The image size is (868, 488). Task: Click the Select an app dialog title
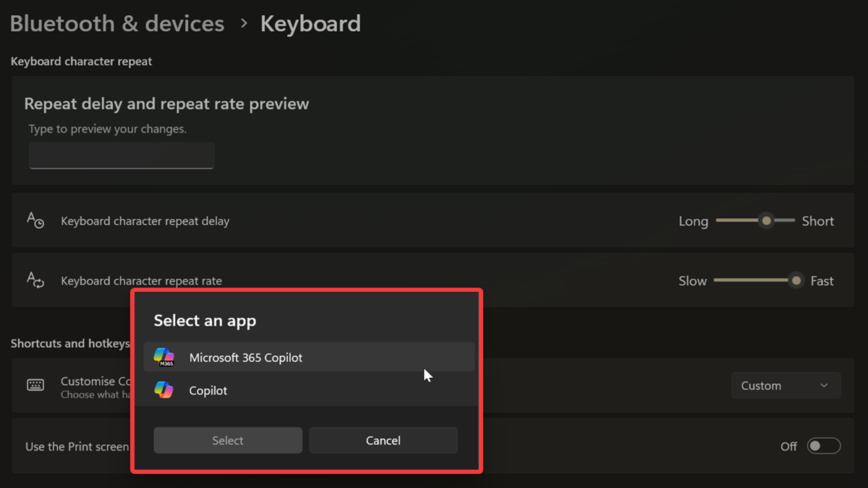205,321
